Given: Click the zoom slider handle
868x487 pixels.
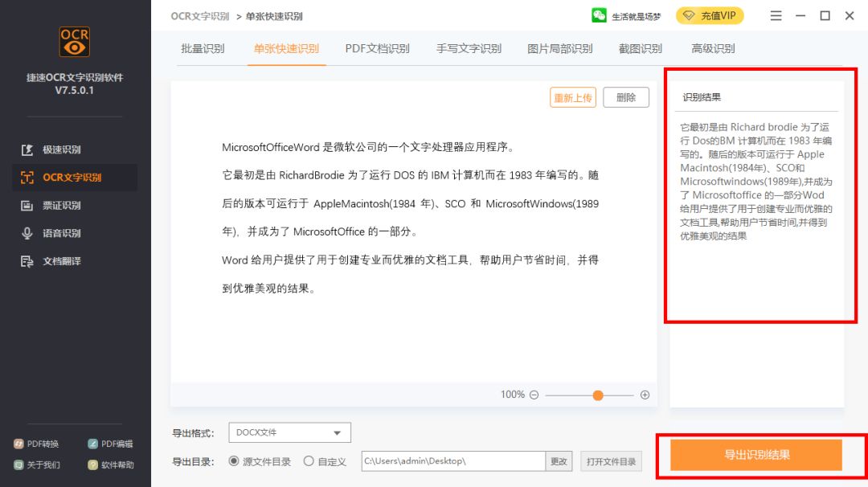Looking at the screenshot, I should [x=598, y=395].
